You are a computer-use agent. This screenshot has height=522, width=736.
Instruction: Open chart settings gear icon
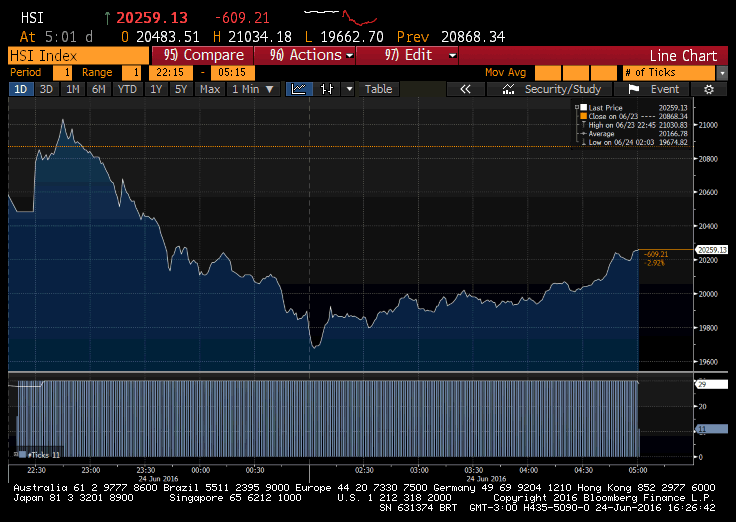pos(708,89)
